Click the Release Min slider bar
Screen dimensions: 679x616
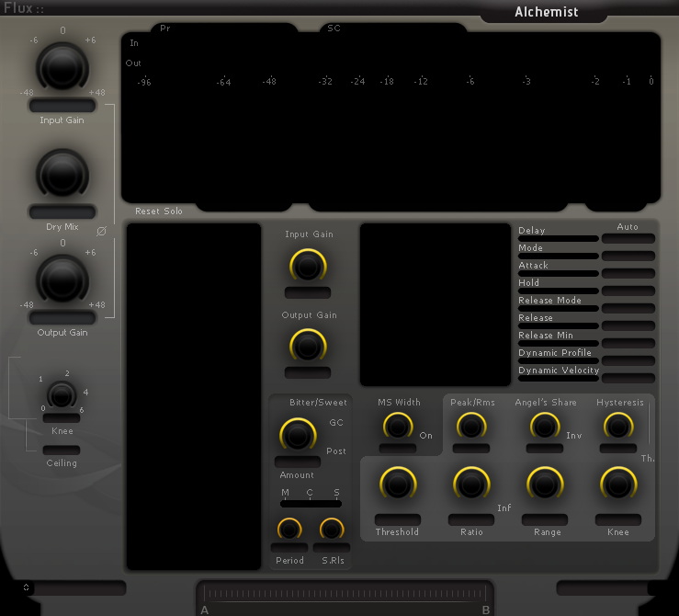(x=559, y=343)
